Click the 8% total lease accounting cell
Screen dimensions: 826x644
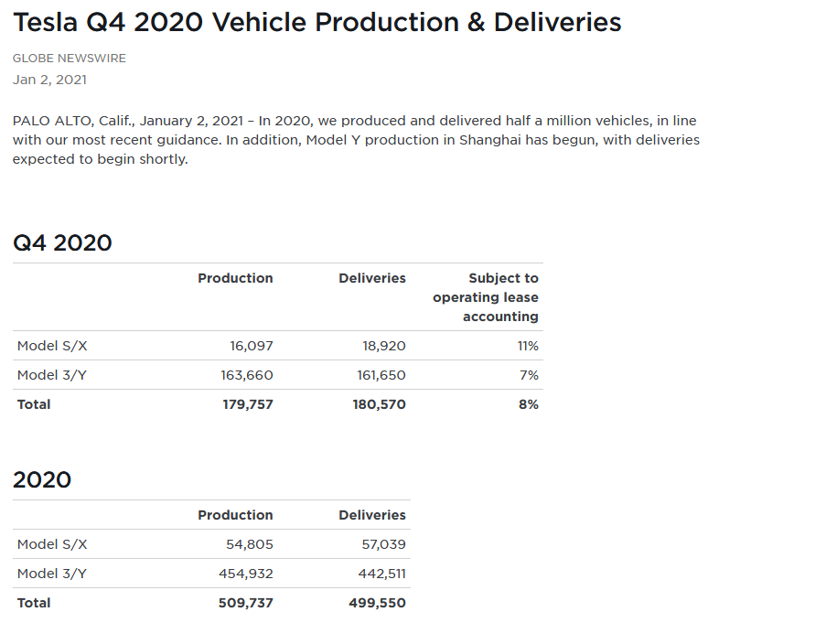[529, 404]
